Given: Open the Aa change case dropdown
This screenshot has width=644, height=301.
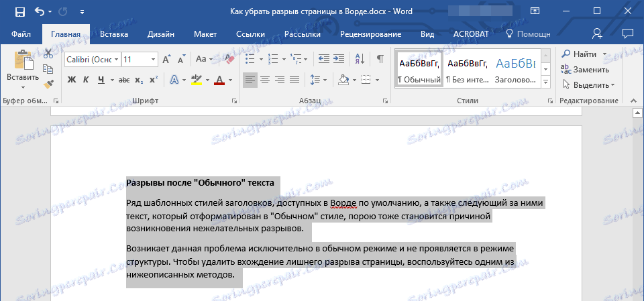Looking at the screenshot, I should (x=204, y=60).
